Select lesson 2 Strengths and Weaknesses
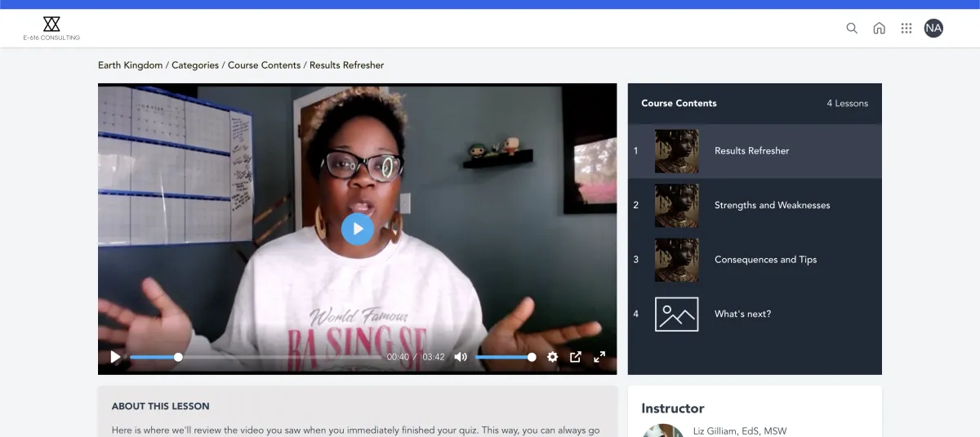 [755, 205]
